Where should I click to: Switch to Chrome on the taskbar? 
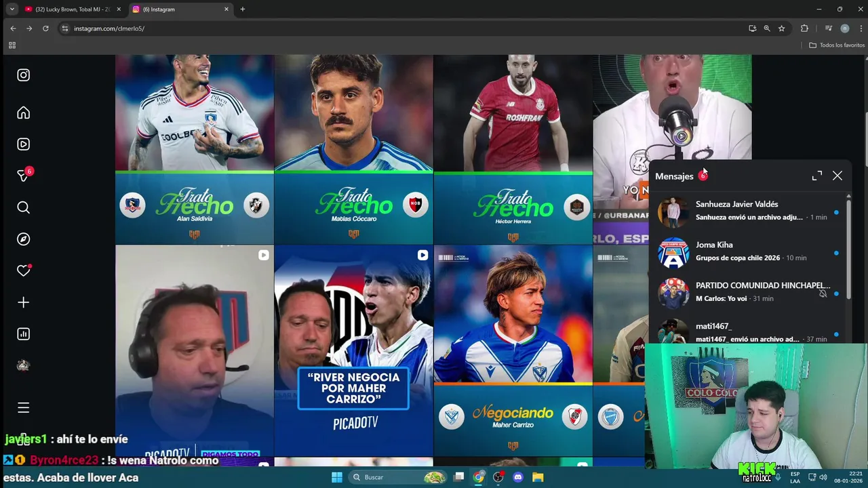[x=479, y=477]
